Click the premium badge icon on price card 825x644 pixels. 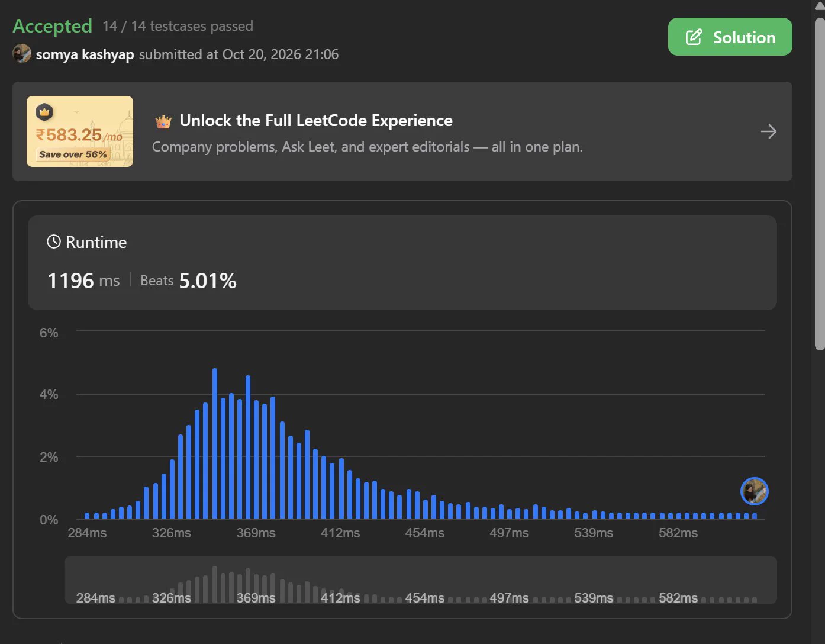44,112
